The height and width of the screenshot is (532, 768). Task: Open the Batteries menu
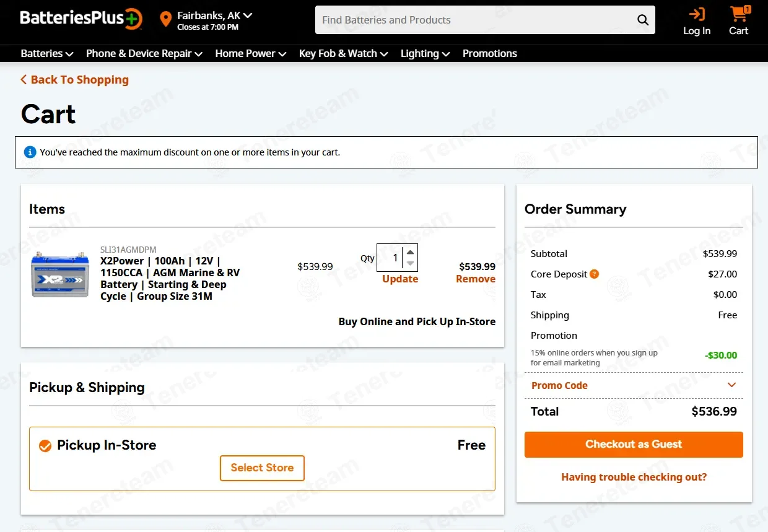coord(47,53)
